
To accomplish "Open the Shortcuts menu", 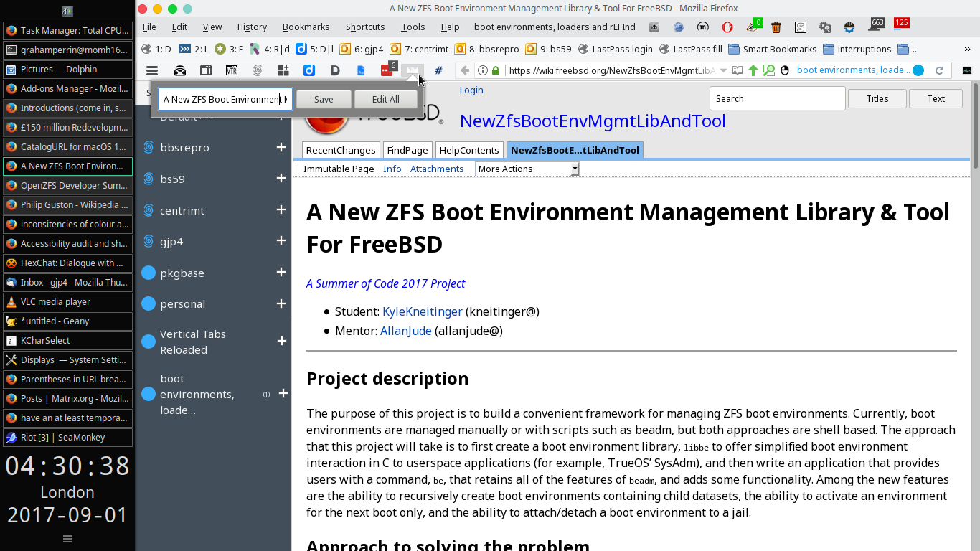I will [x=365, y=27].
